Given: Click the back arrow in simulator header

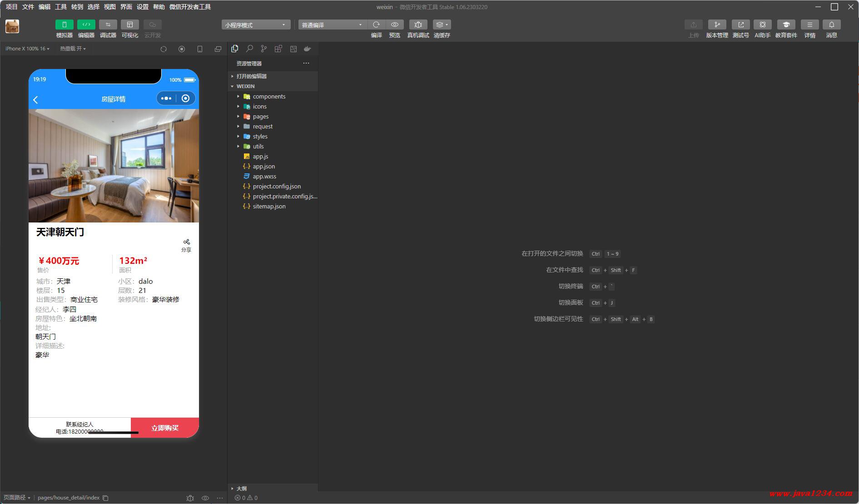Looking at the screenshot, I should click(x=36, y=99).
